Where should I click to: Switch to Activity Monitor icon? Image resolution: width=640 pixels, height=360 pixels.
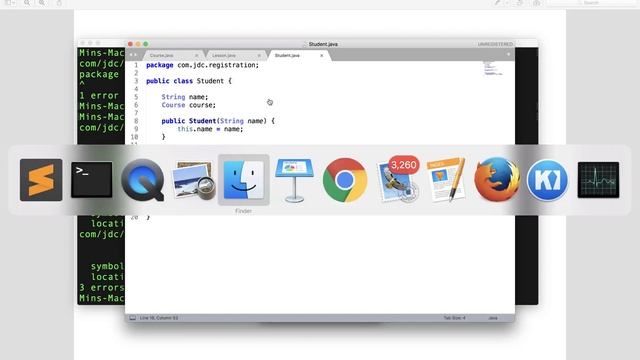pyautogui.click(x=598, y=180)
